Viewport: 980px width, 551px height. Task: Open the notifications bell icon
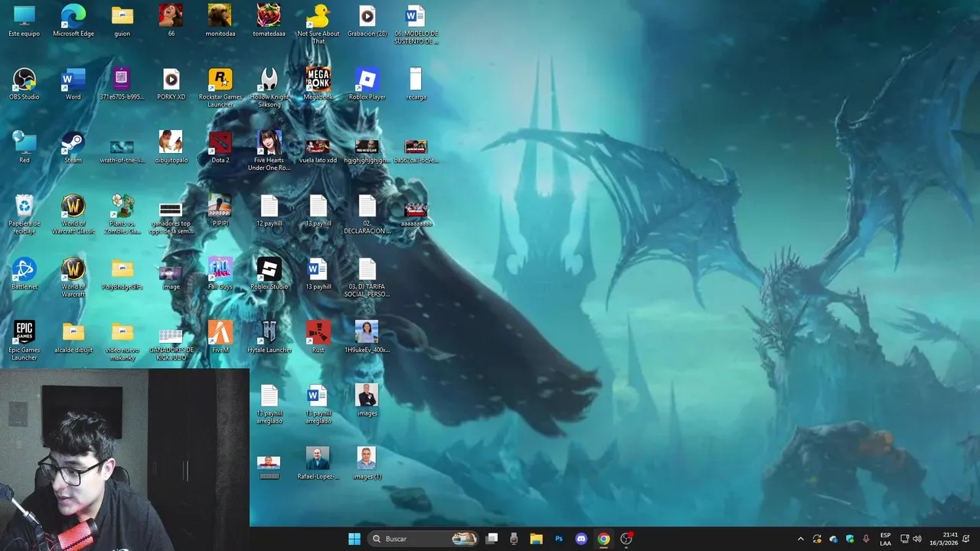(x=967, y=539)
